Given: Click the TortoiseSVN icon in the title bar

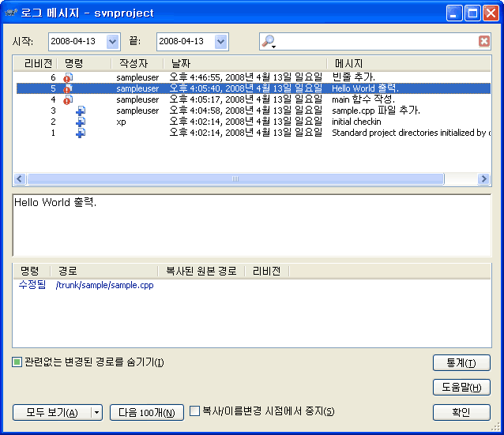Looking at the screenshot, I should 12,13.
